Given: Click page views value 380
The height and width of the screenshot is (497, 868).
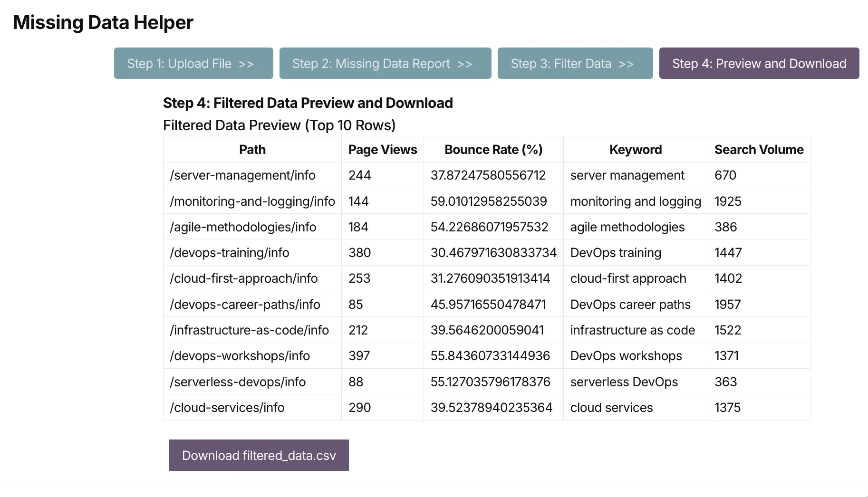Looking at the screenshot, I should point(383,252).
